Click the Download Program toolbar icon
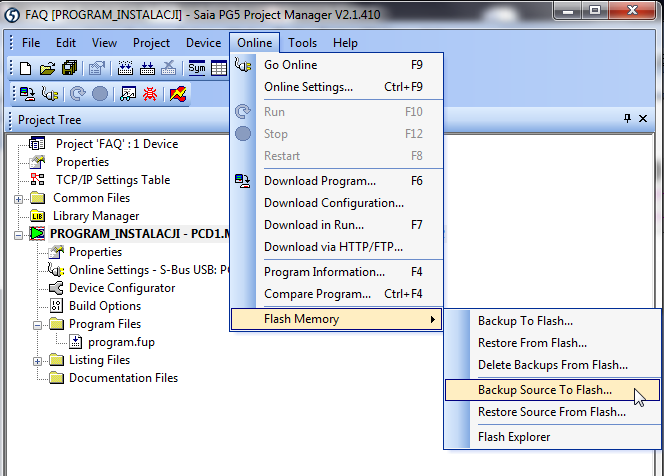Viewport: 664px width, 476px height. click(x=28, y=94)
